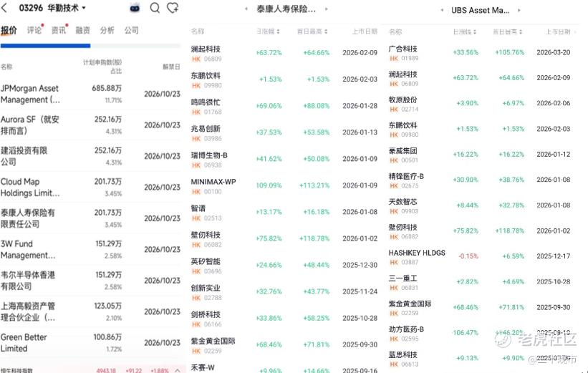Open 天数智芯 09903 stock row

click(480, 205)
